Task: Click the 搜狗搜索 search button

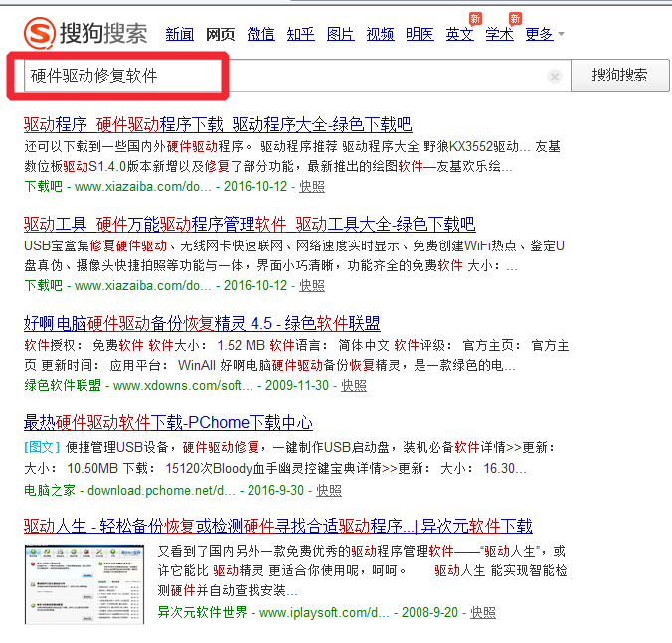Action: (x=619, y=76)
